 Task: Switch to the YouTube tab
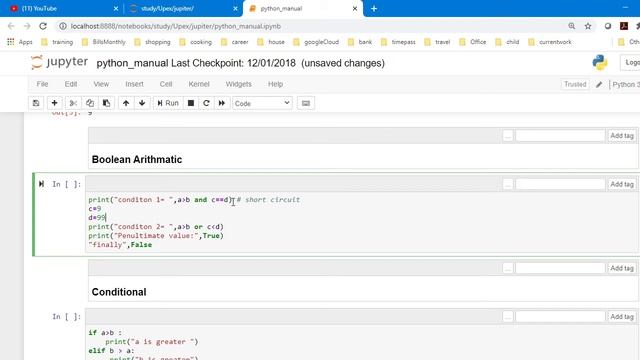(x=39, y=8)
